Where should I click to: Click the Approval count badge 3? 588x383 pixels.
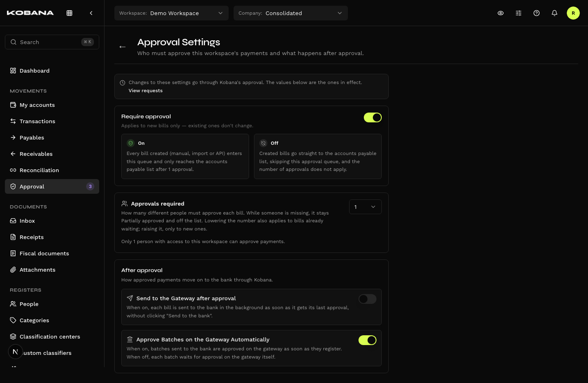click(x=90, y=186)
